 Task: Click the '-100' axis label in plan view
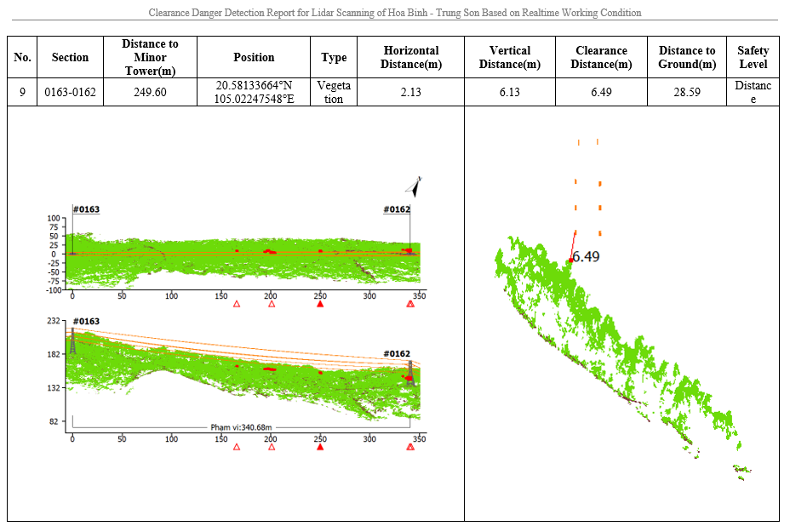click(x=54, y=290)
